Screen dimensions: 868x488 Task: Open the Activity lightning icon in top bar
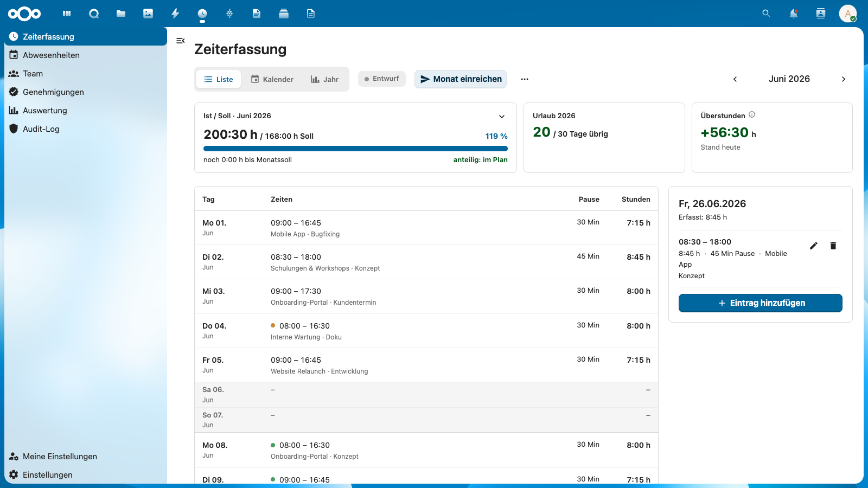tap(175, 14)
